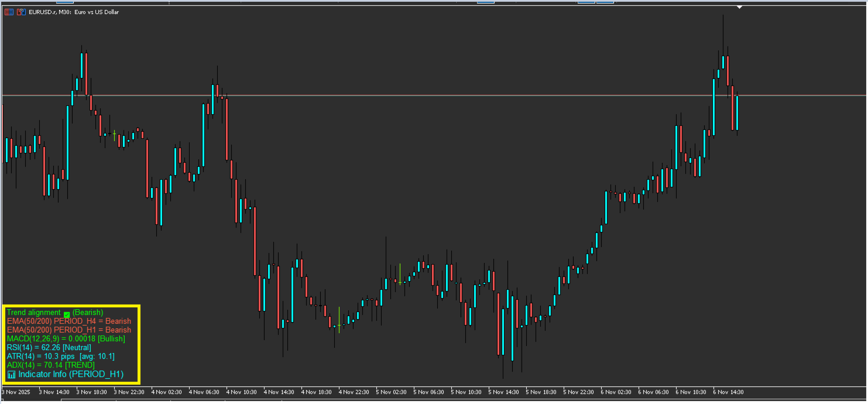Click the Indicator Info (PERIOD_H1) label
The height and width of the screenshot is (404, 868).
[x=71, y=374]
